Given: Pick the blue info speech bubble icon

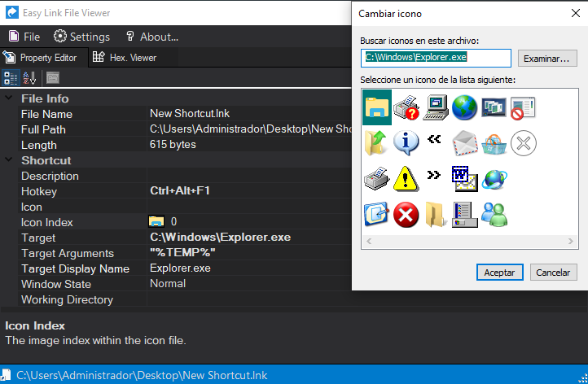Looking at the screenshot, I should point(406,143).
